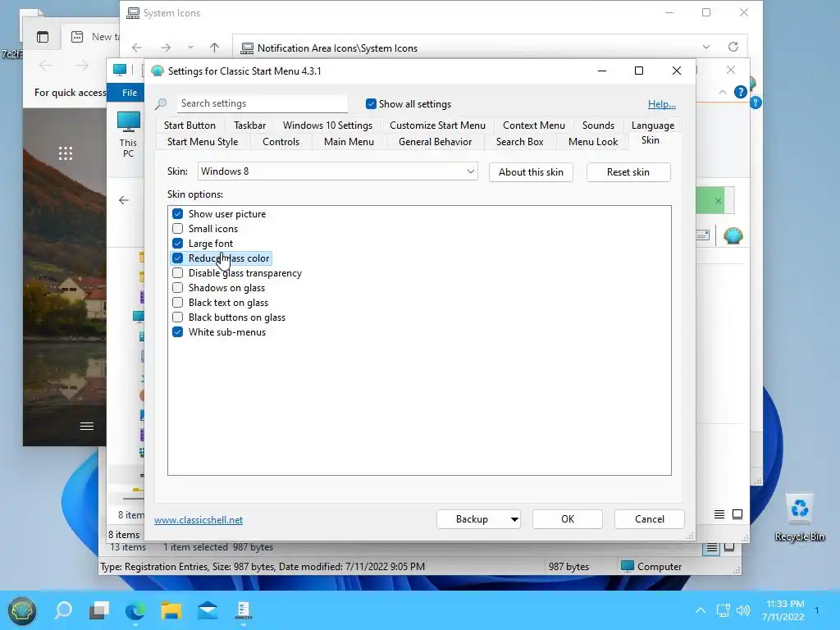The height and width of the screenshot is (630, 840).
Task: Open www.classicshell.net link
Action: (x=199, y=519)
